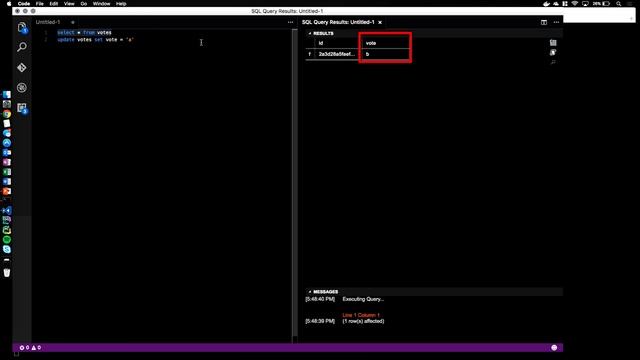Click the Spotlight search icon in the menu bar
The image size is (640, 360).
(x=619, y=4)
